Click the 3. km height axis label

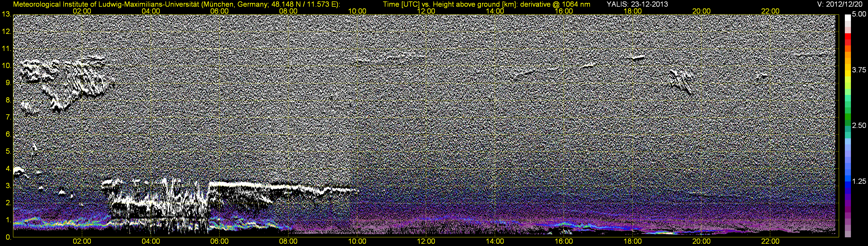(8, 186)
